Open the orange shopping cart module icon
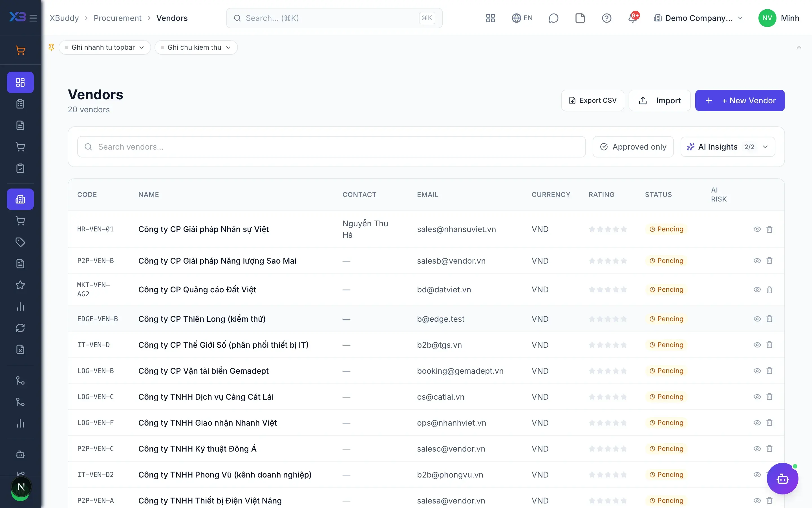 (20, 51)
